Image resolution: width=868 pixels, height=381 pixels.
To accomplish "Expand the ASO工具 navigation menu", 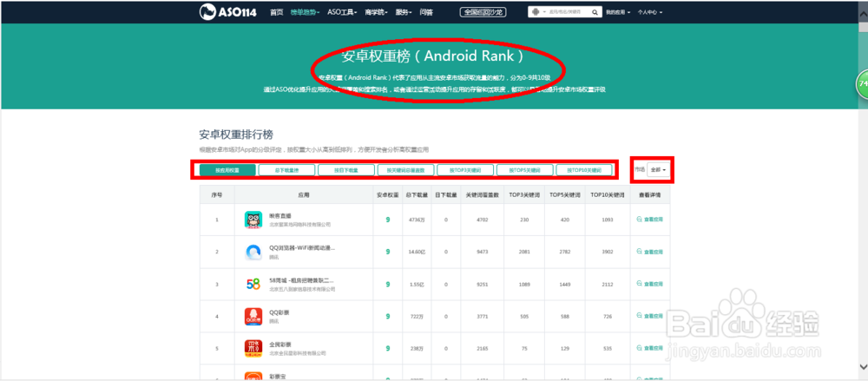I will click(x=341, y=11).
